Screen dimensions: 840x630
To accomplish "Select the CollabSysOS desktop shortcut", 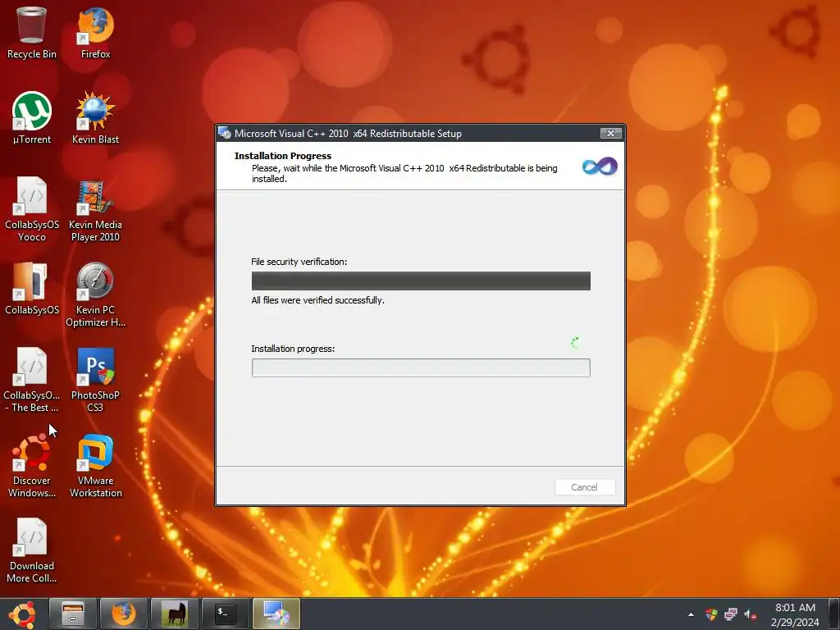I will pyautogui.click(x=32, y=289).
